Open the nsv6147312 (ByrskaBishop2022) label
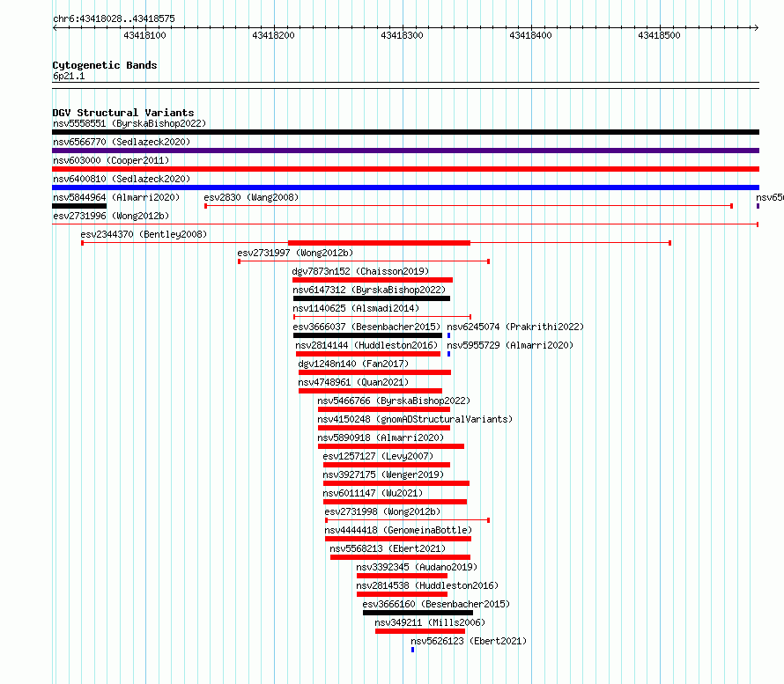784x684 pixels. [369, 290]
